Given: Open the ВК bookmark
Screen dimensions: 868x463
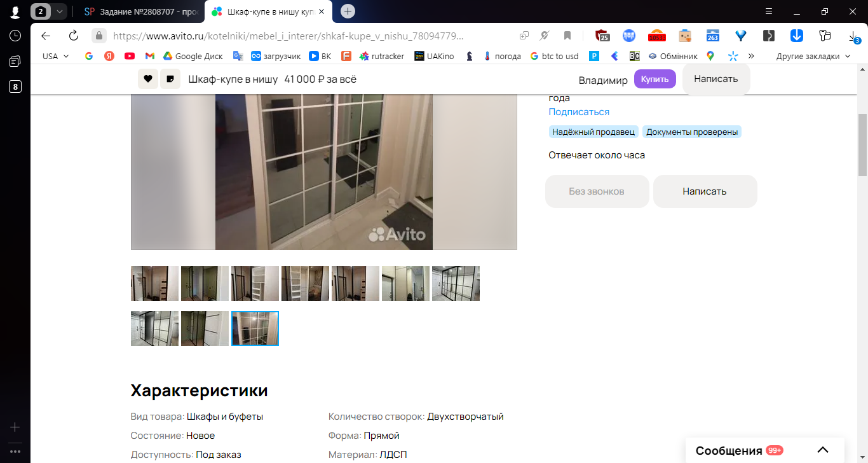Looking at the screenshot, I should 320,56.
